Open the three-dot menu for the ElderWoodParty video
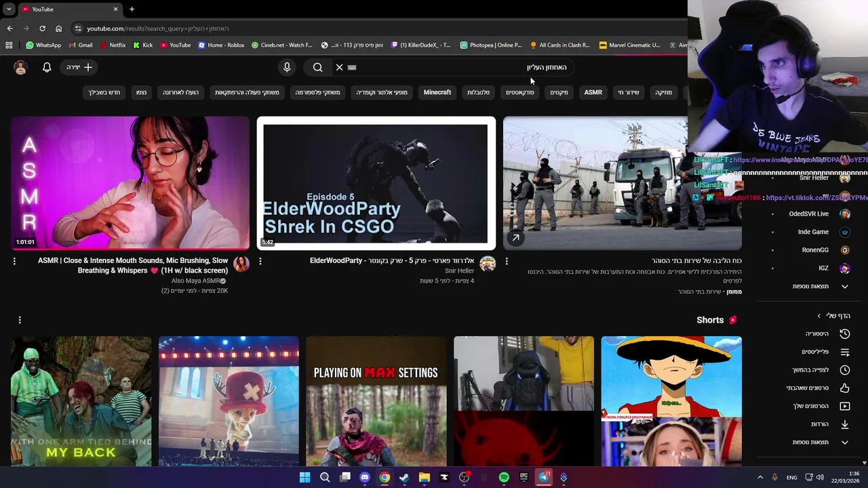The image size is (868, 488). (260, 261)
